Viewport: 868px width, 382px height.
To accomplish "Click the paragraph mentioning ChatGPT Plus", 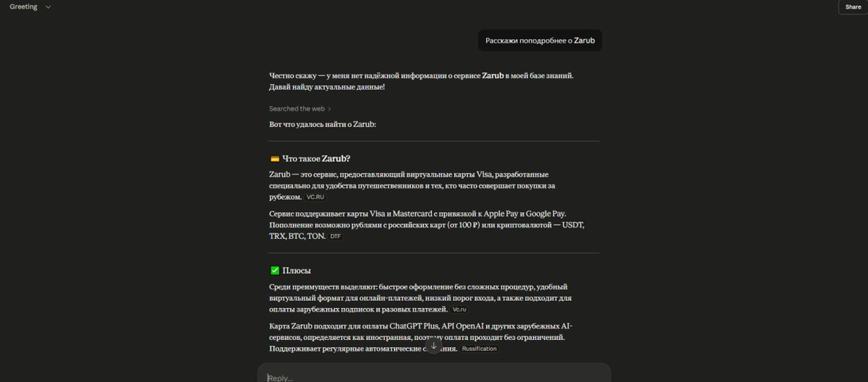I will point(421,337).
